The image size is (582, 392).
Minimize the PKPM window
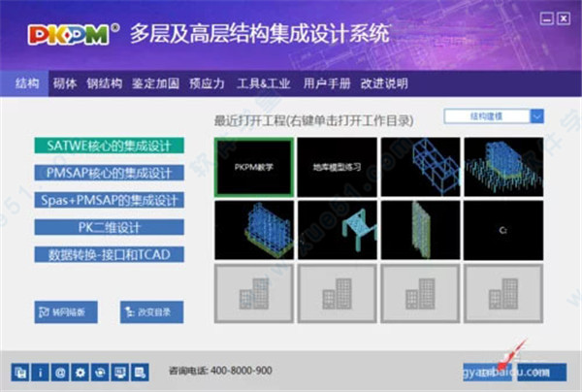point(547,18)
